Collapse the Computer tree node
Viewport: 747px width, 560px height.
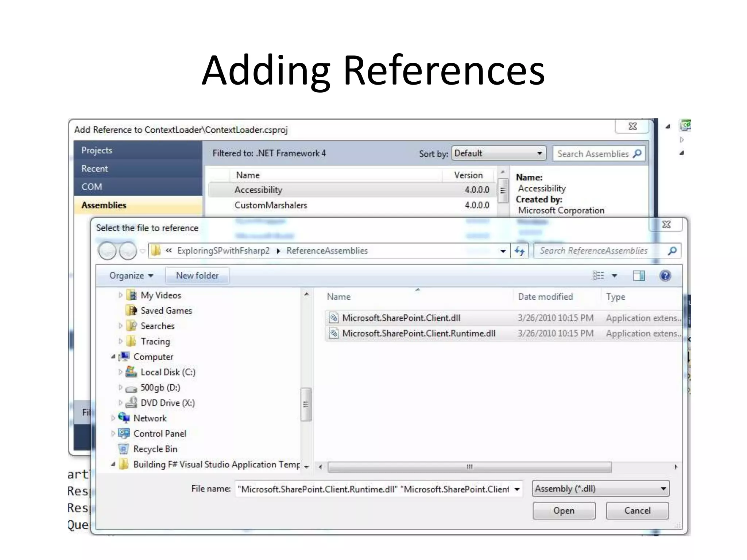click(x=113, y=357)
